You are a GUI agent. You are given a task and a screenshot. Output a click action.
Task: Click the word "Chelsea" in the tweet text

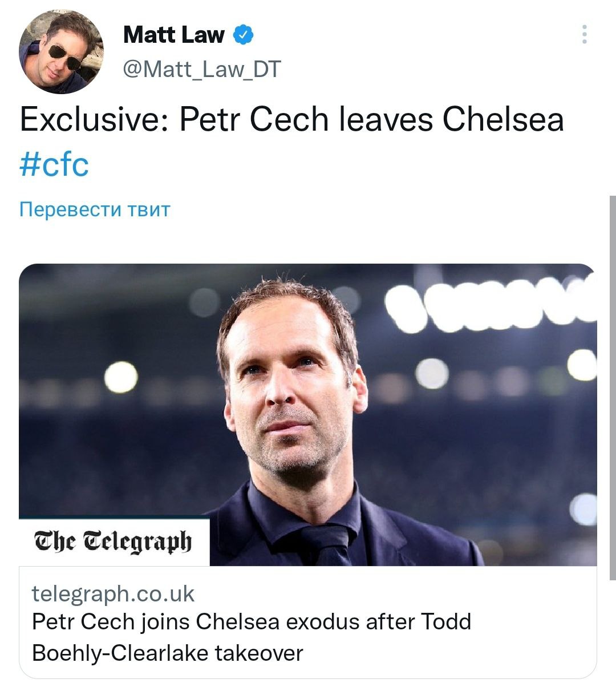(503, 120)
